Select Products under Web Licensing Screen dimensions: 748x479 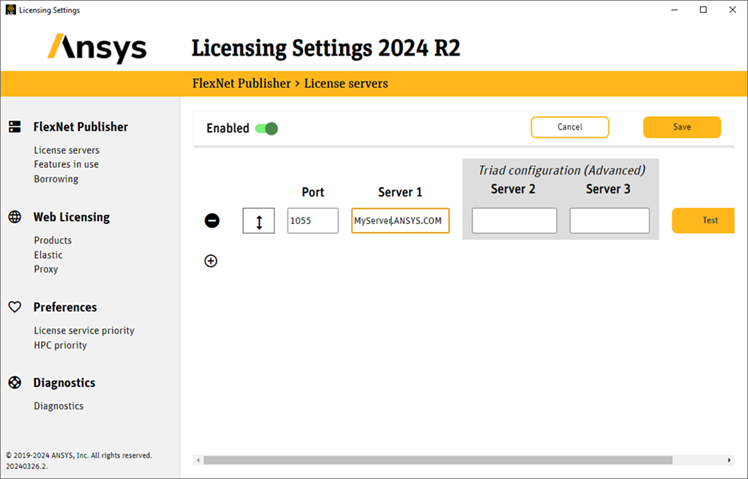(53, 240)
